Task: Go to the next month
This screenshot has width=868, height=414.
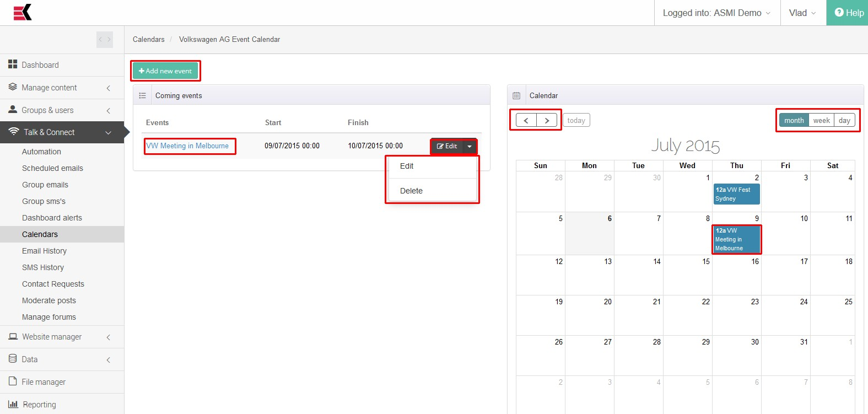Action: (x=547, y=120)
